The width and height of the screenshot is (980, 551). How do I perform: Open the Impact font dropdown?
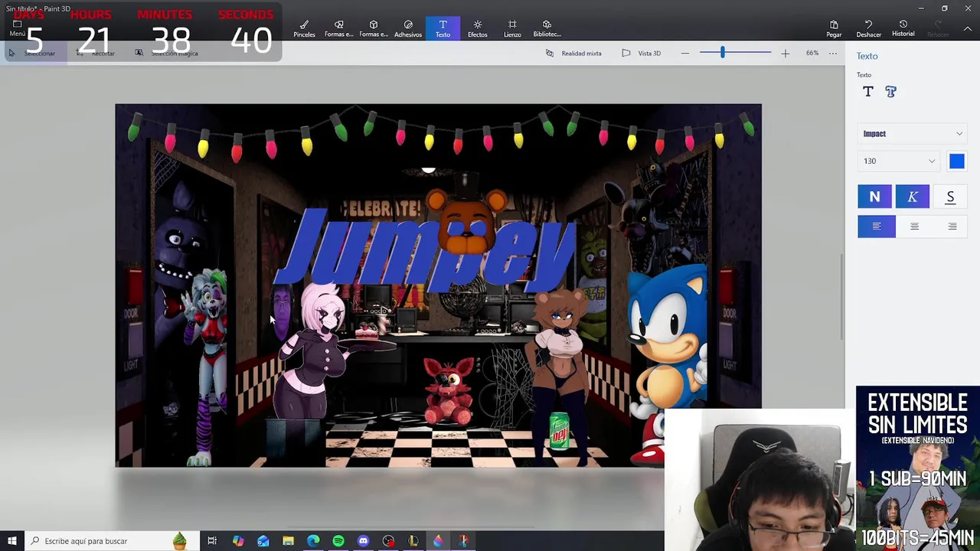pyautogui.click(x=912, y=134)
